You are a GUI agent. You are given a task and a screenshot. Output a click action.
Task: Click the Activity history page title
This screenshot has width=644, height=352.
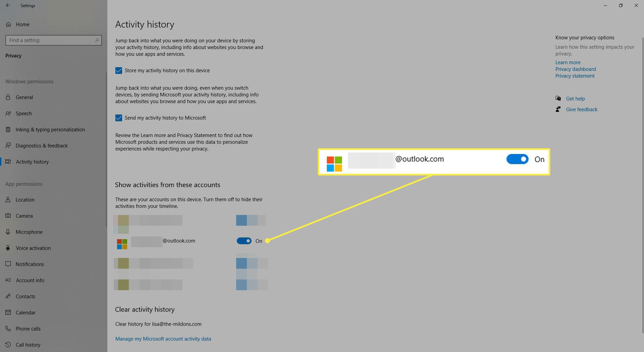pyautogui.click(x=145, y=25)
